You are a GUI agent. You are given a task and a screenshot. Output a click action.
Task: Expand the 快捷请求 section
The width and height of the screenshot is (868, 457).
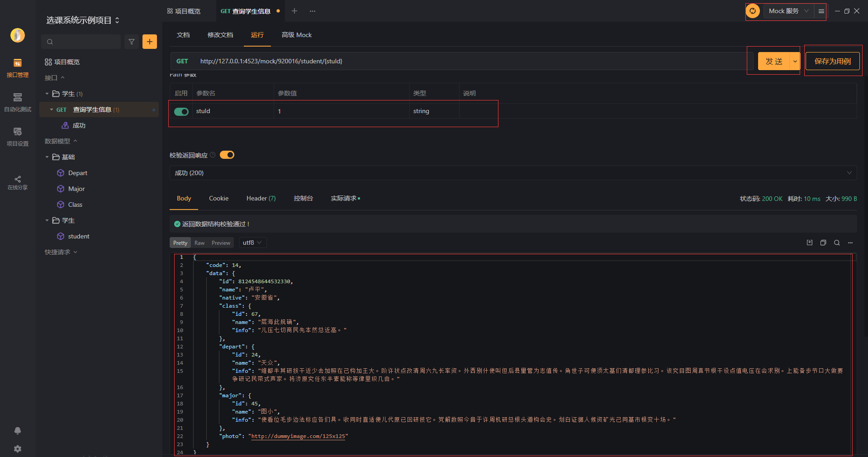point(61,252)
